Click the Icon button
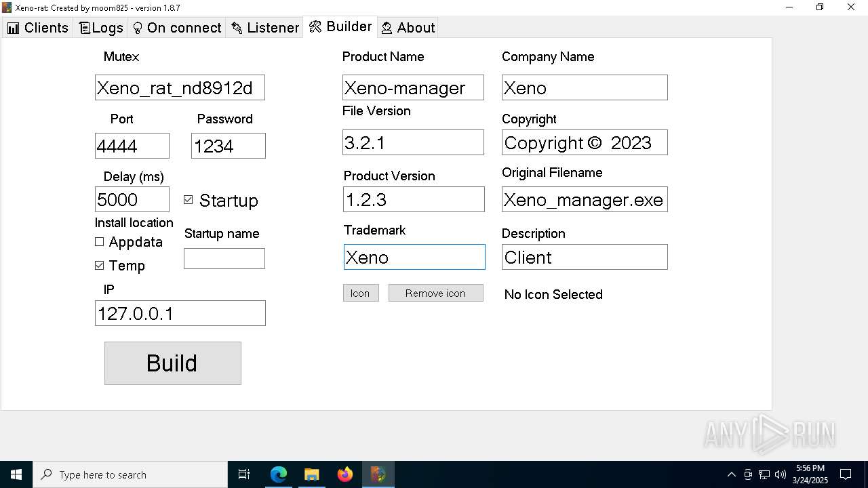868x488 pixels. tap(361, 293)
